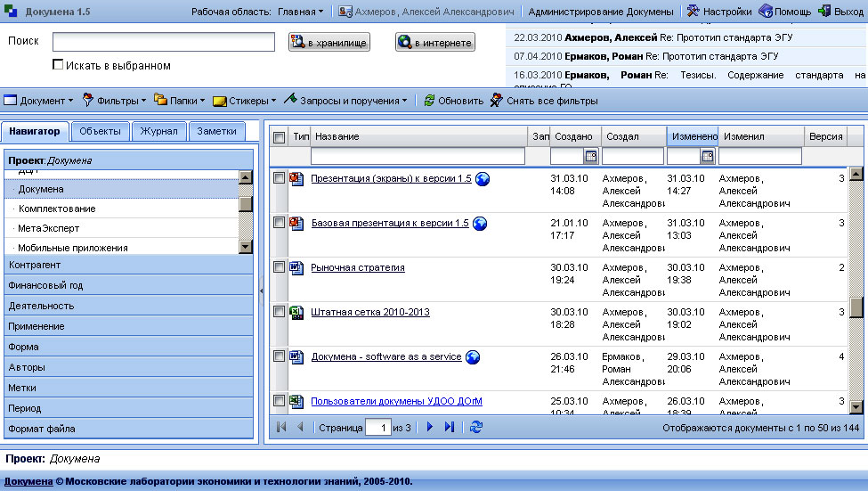Click the в хранилище search button
The width and height of the screenshot is (868, 491).
pos(329,42)
